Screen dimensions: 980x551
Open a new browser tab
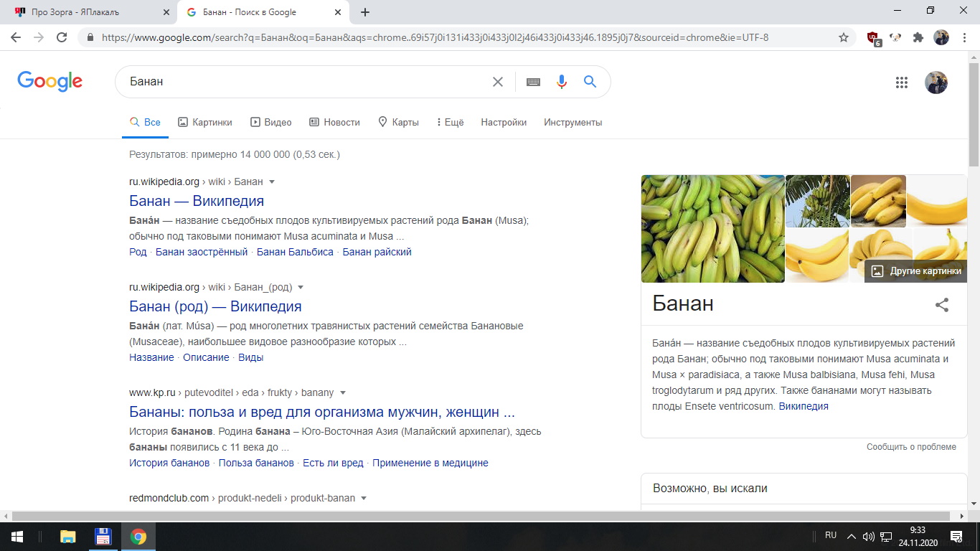(x=365, y=12)
